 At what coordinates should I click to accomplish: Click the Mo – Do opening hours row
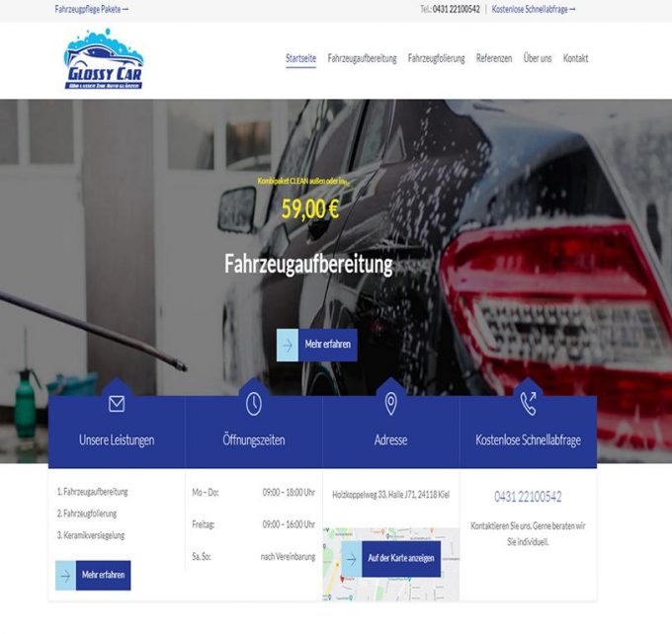point(254,493)
